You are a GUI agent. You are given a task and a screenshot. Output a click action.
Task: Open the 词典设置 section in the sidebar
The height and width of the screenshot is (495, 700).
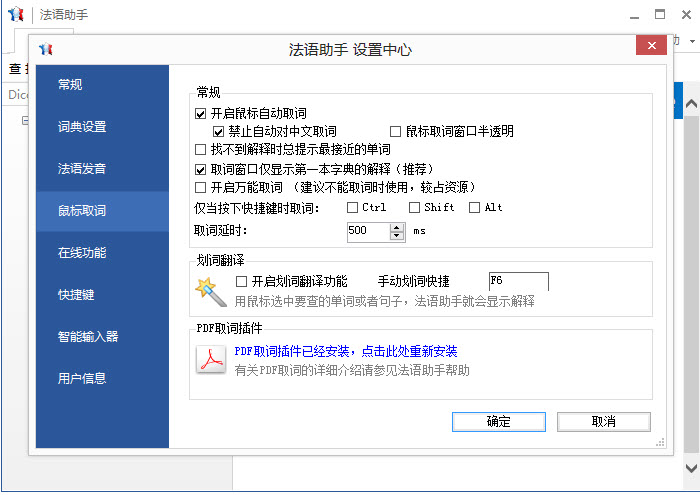pyautogui.click(x=82, y=126)
